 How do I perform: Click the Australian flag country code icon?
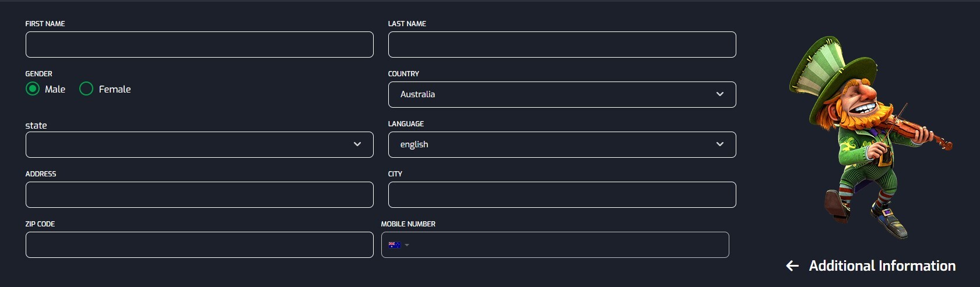coord(395,245)
